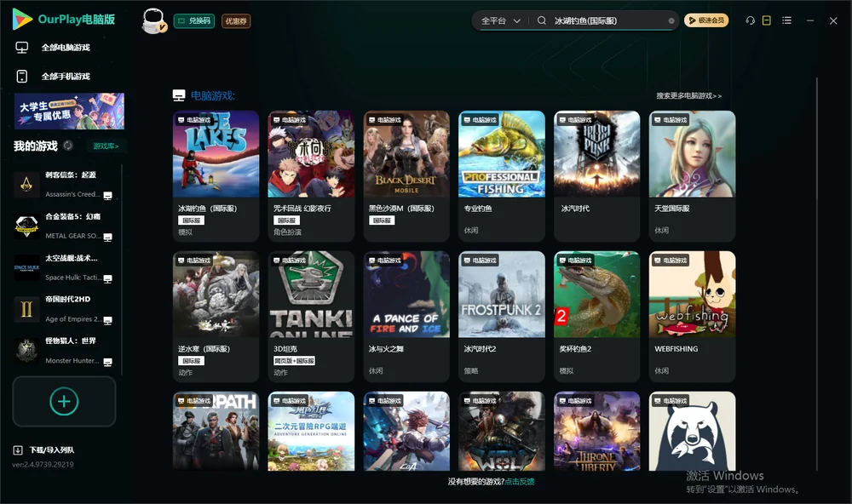
Task: Click the 电脑游戏 section monitor icon
Action: tap(179, 95)
